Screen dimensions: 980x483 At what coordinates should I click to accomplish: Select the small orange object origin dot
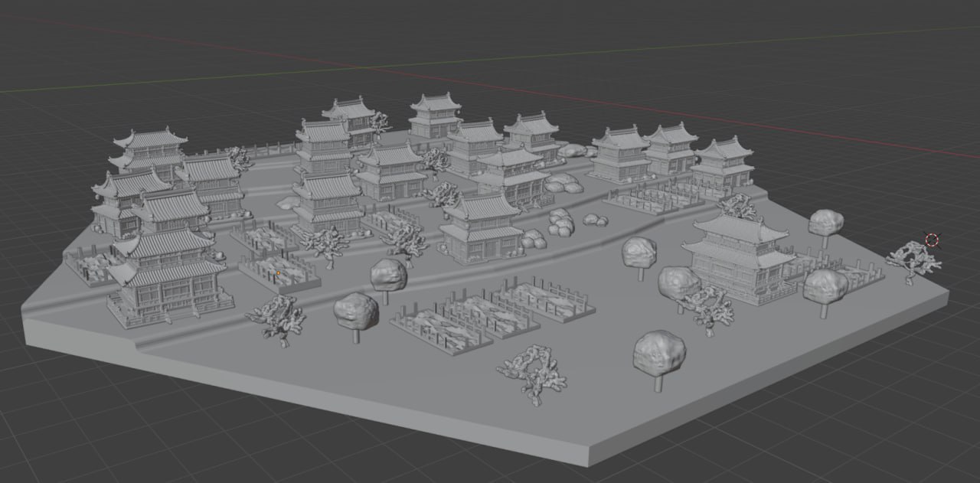279,272
